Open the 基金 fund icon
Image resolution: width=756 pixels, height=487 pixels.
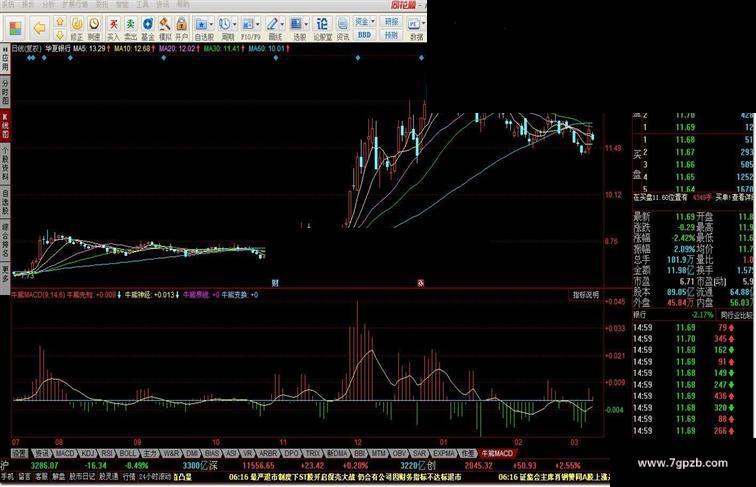point(148,28)
